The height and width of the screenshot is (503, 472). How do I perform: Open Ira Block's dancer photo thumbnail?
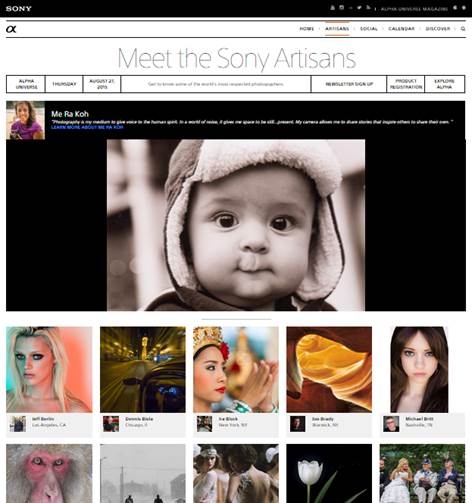tap(236, 369)
